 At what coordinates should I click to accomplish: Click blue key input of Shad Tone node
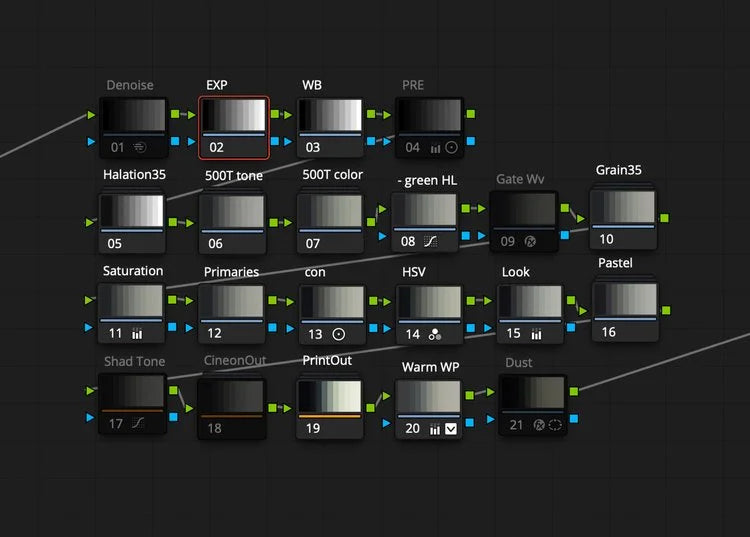(89, 417)
